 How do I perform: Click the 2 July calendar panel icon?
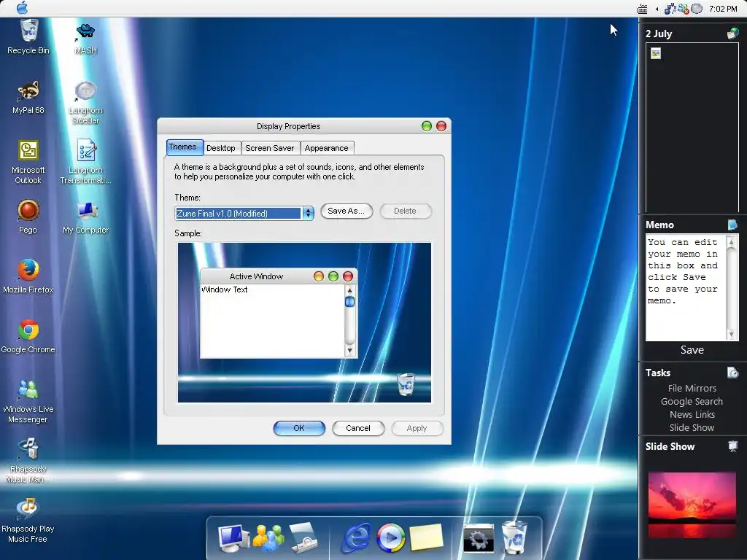tap(732, 34)
